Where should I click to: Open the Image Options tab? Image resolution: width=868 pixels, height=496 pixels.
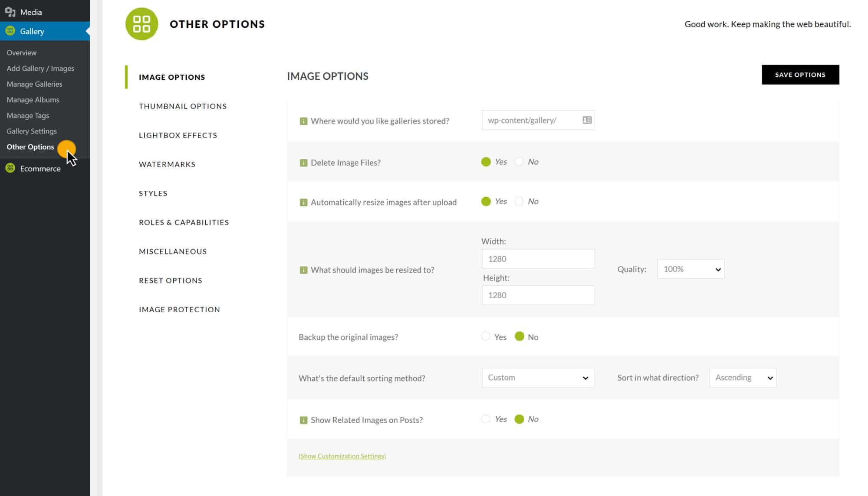click(172, 77)
